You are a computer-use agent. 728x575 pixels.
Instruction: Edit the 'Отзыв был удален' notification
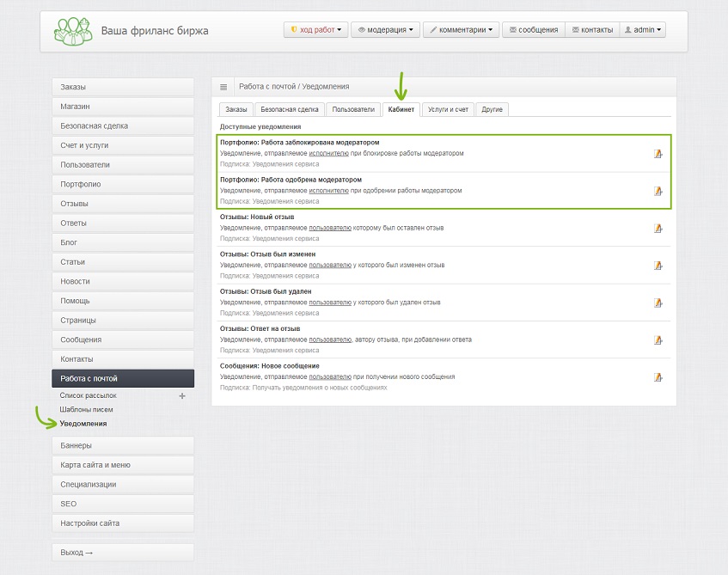[x=658, y=303]
